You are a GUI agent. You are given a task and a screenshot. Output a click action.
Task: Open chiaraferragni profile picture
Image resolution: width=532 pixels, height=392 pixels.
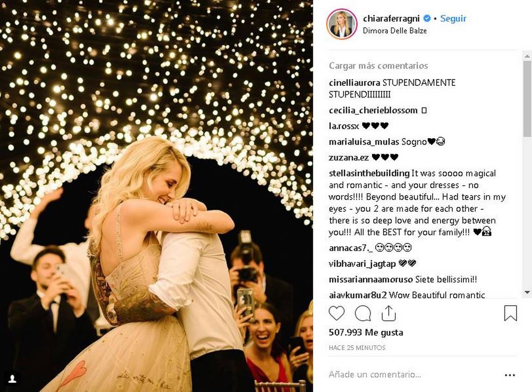(342, 24)
